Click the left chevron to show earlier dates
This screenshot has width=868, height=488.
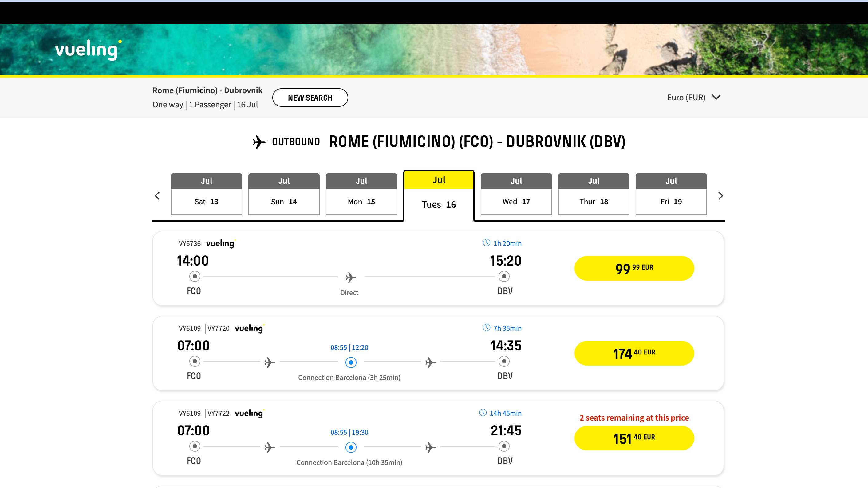(x=157, y=195)
